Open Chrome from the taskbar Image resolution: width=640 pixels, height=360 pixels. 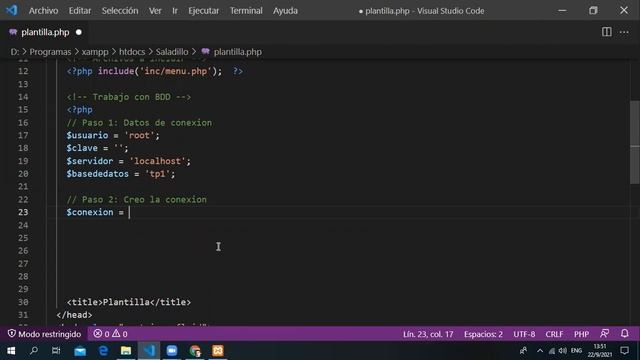tap(195, 351)
